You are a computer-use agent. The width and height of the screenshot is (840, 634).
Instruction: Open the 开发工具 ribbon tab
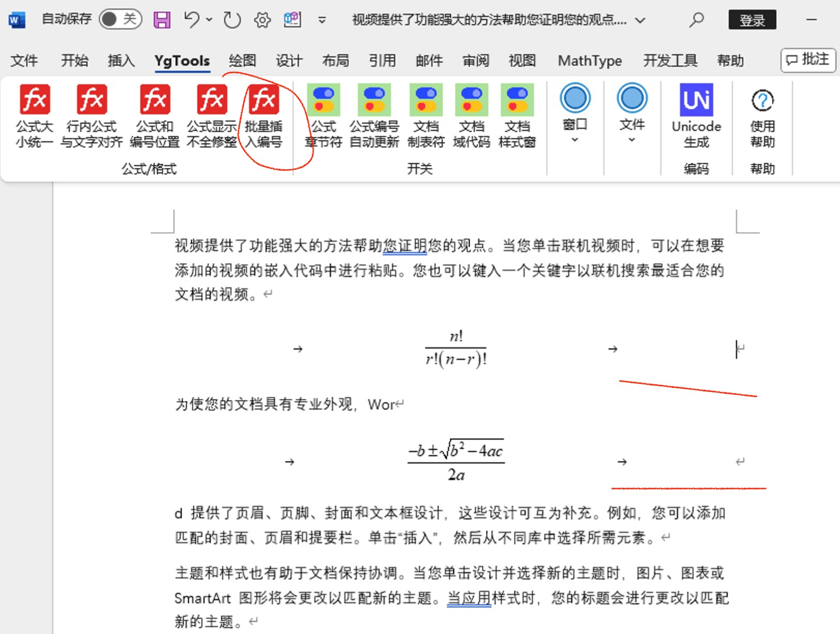coord(670,61)
